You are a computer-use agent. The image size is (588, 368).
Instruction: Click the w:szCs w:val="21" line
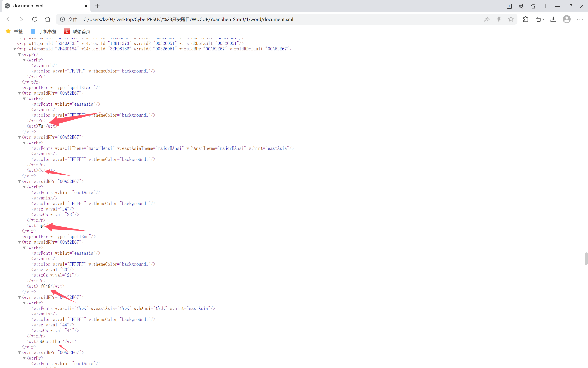[x=55, y=275]
